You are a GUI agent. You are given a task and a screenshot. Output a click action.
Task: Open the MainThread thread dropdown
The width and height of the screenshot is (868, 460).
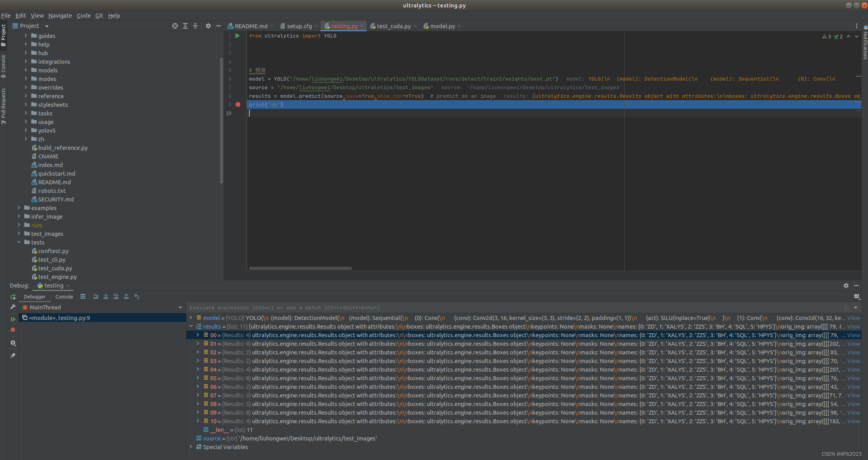click(x=180, y=307)
